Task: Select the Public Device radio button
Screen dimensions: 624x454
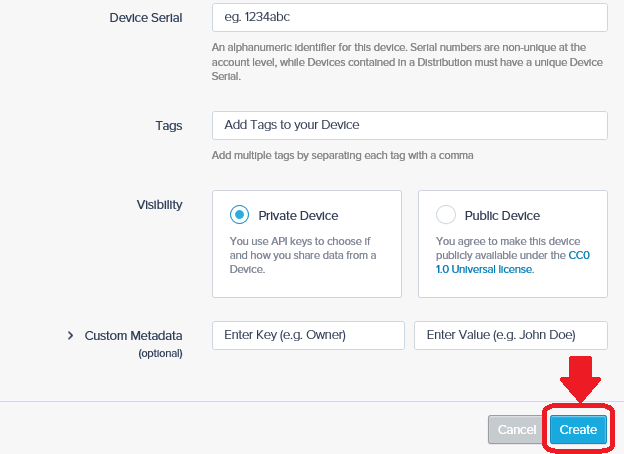Action: tap(446, 215)
